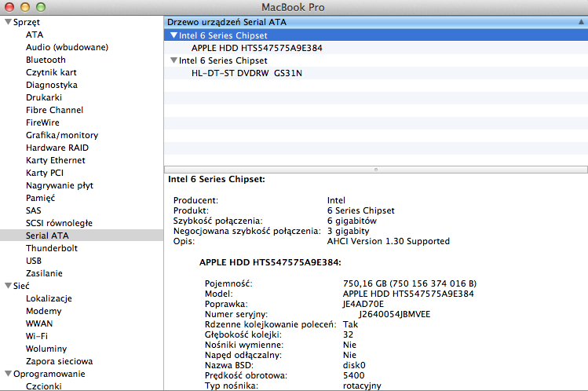
Task: Click the serial number J2640054JBMVEE
Action: [394, 314]
